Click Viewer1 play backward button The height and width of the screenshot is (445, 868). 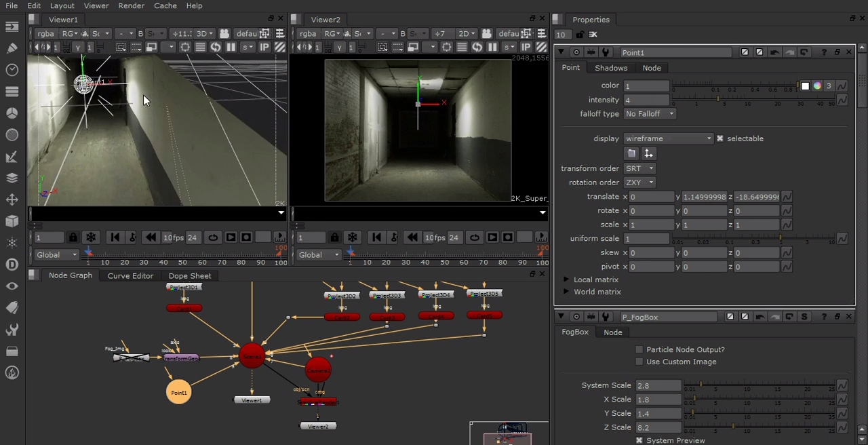[150, 237]
